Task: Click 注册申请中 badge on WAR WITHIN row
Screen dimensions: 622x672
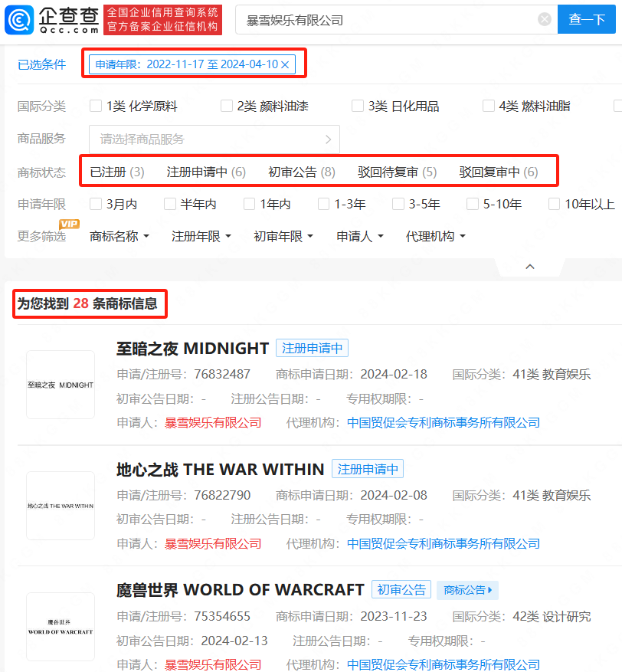Action: (x=368, y=469)
